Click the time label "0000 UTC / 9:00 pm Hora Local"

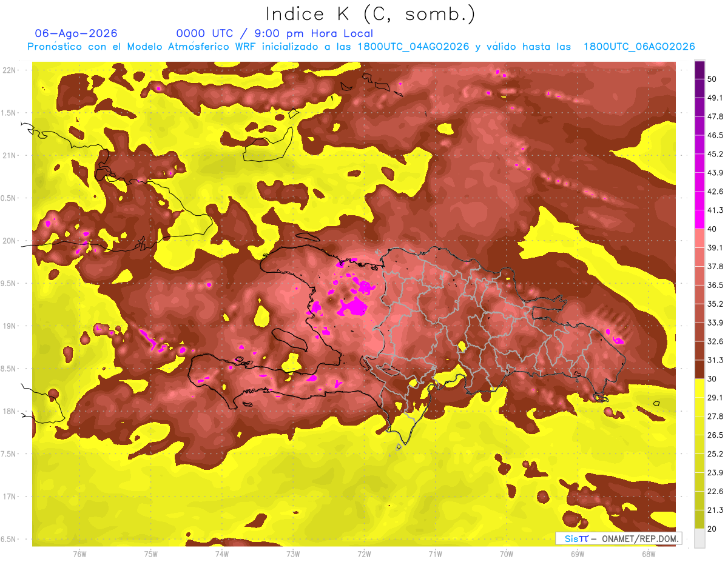[x=275, y=33]
